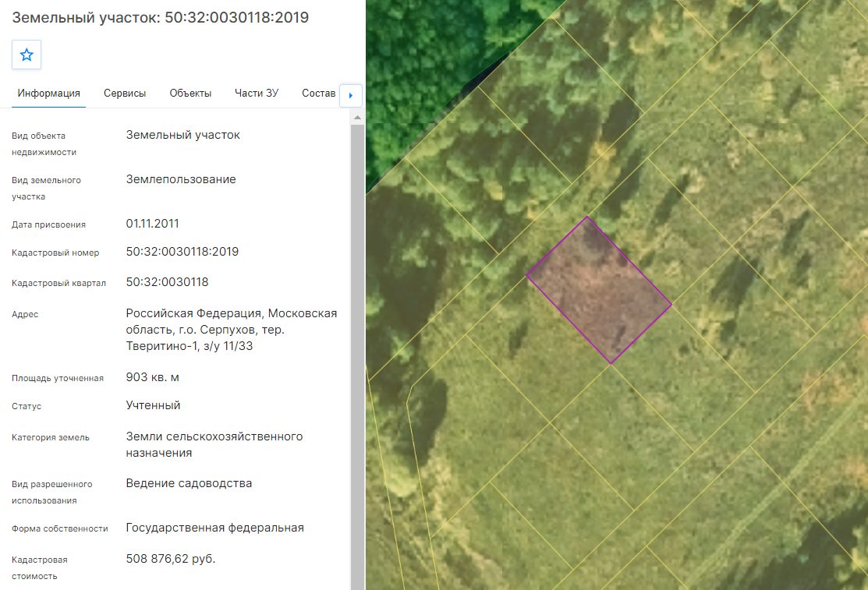Click the Землепользование value
Image resolution: width=868 pixels, height=590 pixels.
(x=181, y=179)
